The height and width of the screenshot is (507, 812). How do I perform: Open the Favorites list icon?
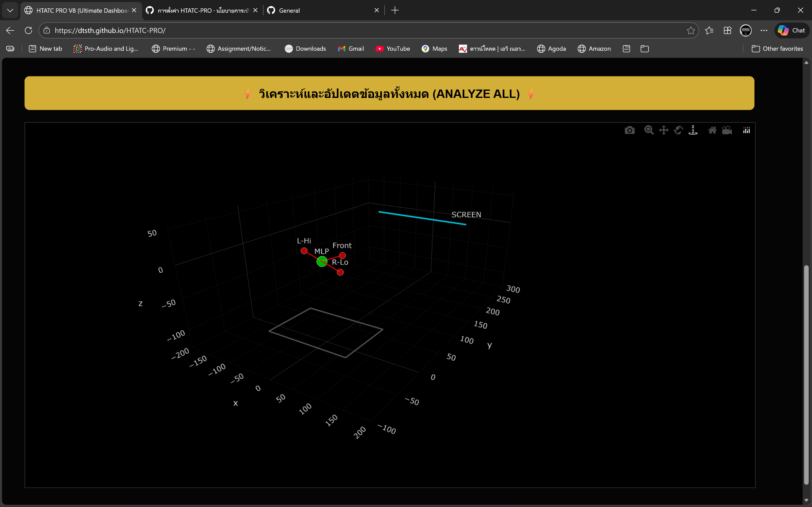coord(709,30)
